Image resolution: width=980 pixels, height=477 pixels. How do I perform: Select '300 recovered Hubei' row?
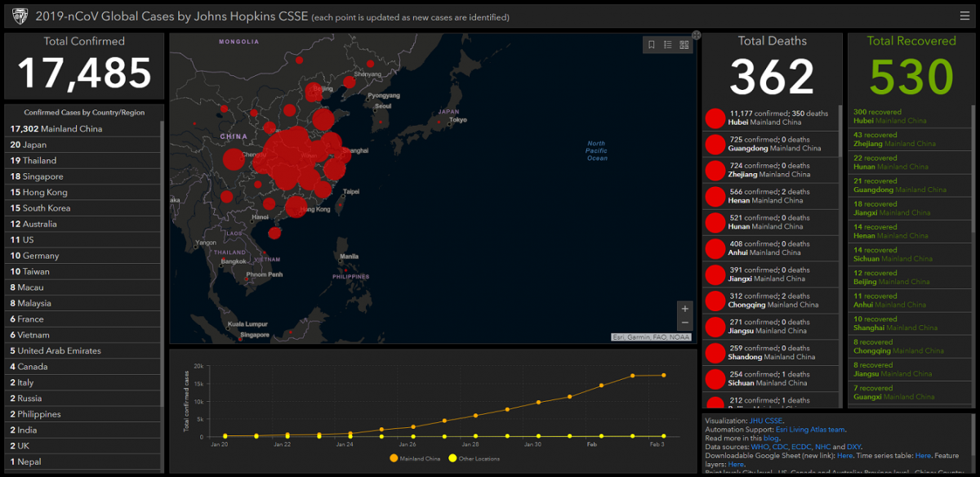pyautogui.click(x=908, y=117)
